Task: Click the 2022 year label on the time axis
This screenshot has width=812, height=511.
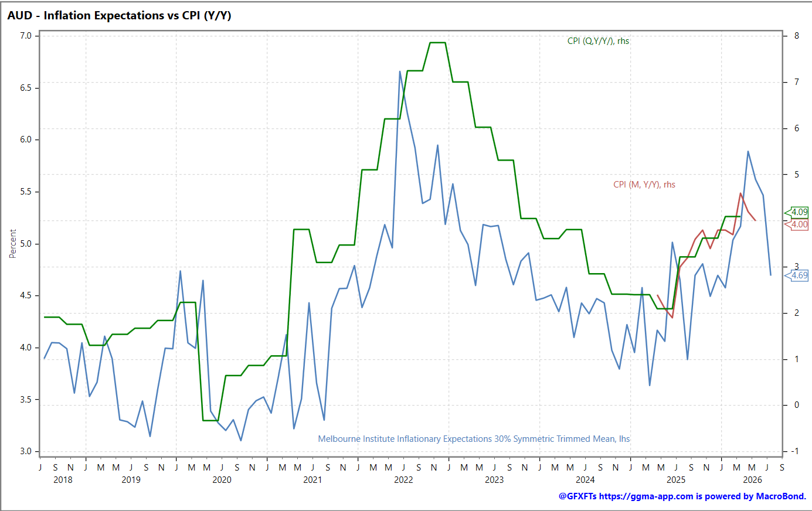Action: [403, 480]
